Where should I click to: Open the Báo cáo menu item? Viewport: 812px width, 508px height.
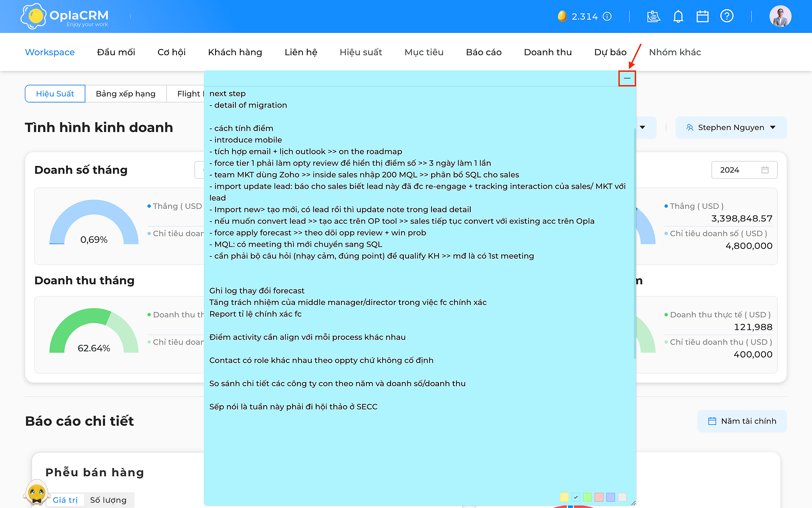tap(484, 52)
